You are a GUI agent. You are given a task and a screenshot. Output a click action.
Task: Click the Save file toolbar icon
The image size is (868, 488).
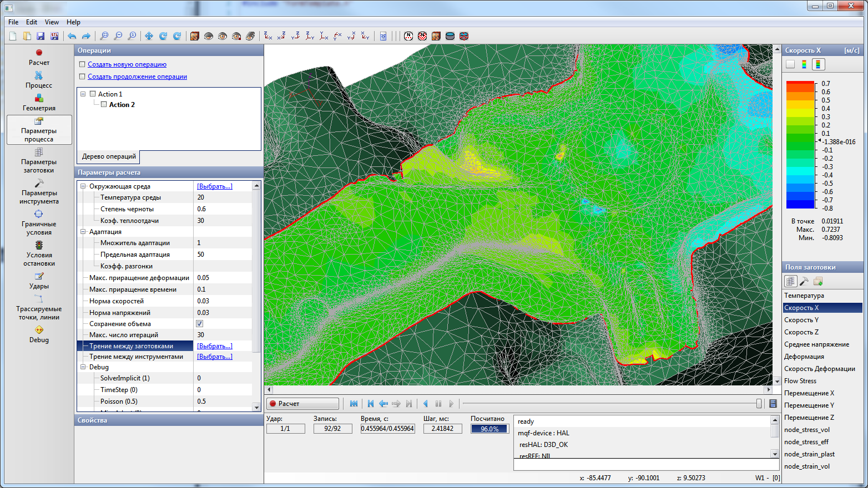click(x=41, y=36)
